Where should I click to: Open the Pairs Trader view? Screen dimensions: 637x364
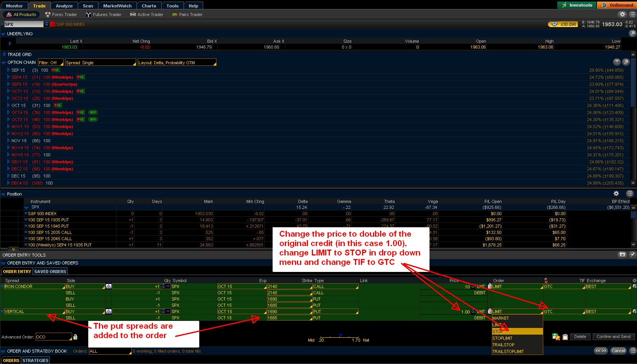[x=187, y=14]
